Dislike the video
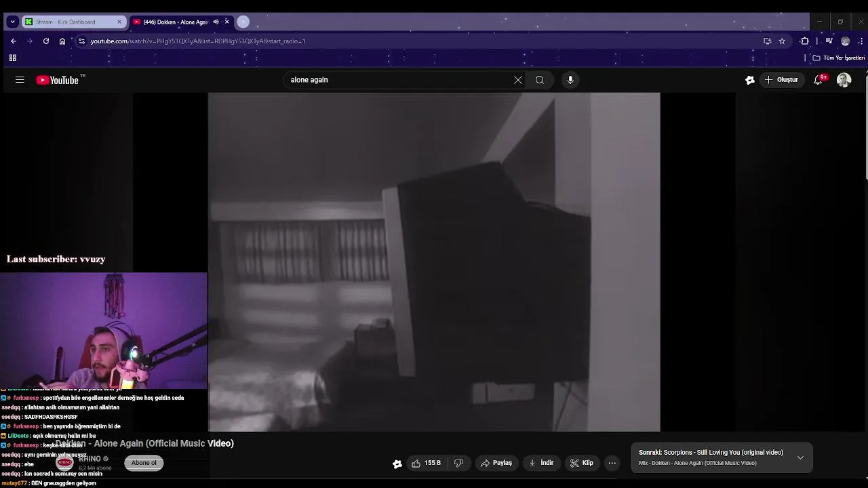Screen dimensions: 868x488 [458, 464]
